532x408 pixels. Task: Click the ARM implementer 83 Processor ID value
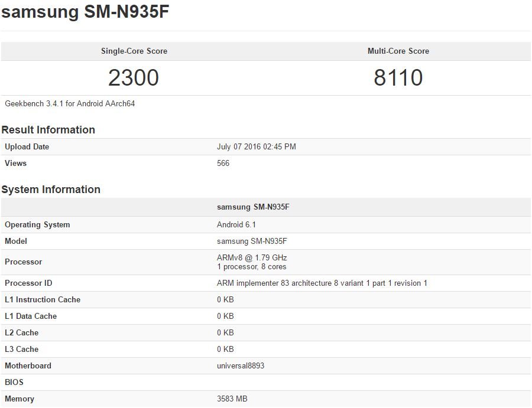(322, 283)
